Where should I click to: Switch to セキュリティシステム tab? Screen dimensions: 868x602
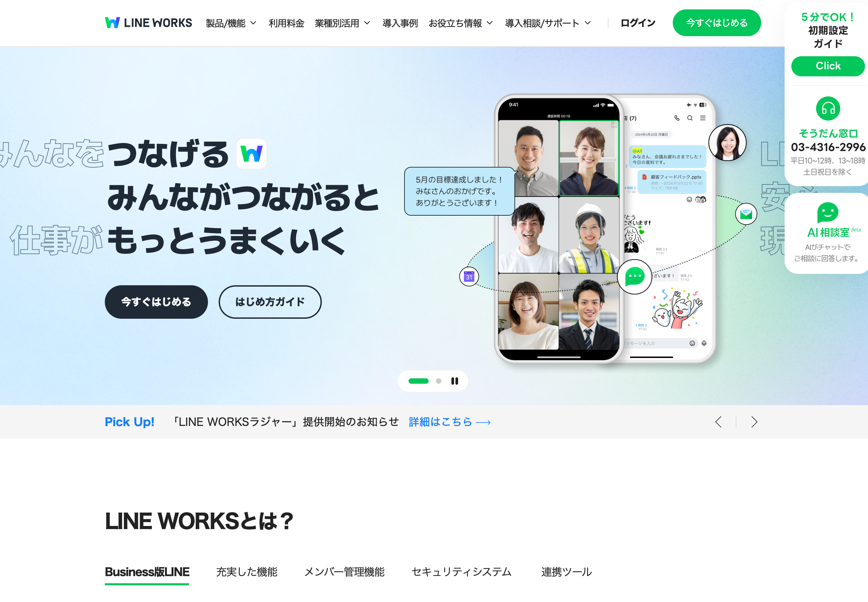pyautogui.click(x=461, y=572)
